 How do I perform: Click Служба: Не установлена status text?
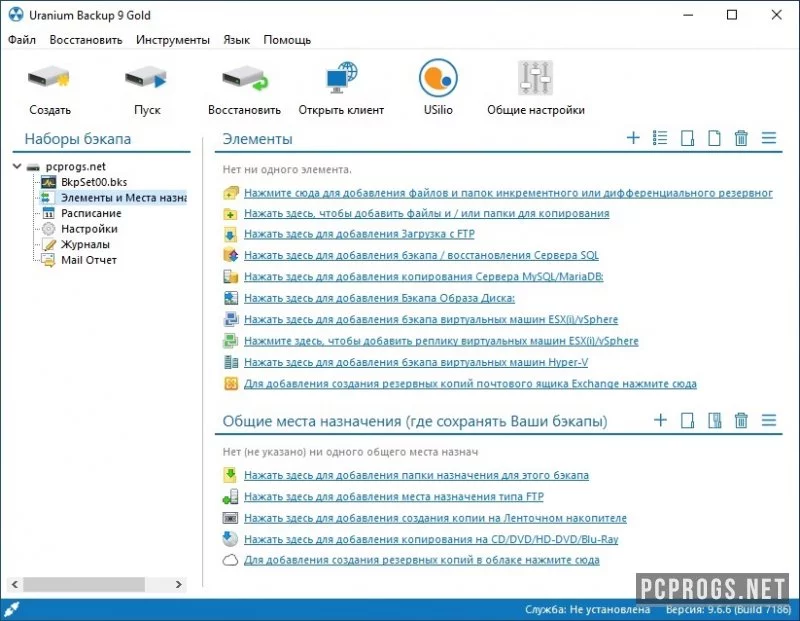coord(587,609)
